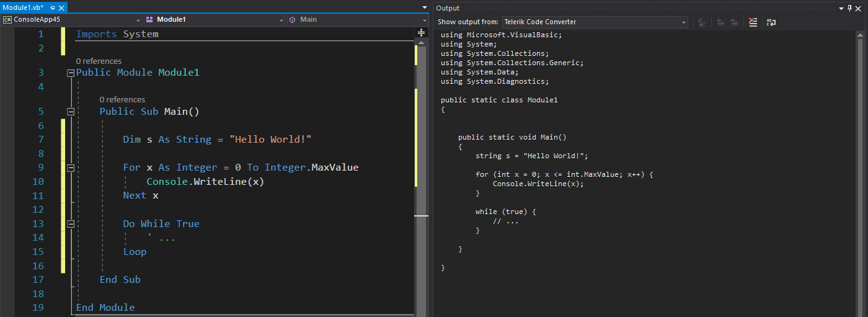Open the ConsoleApp45 project dropdown

[x=72, y=20]
